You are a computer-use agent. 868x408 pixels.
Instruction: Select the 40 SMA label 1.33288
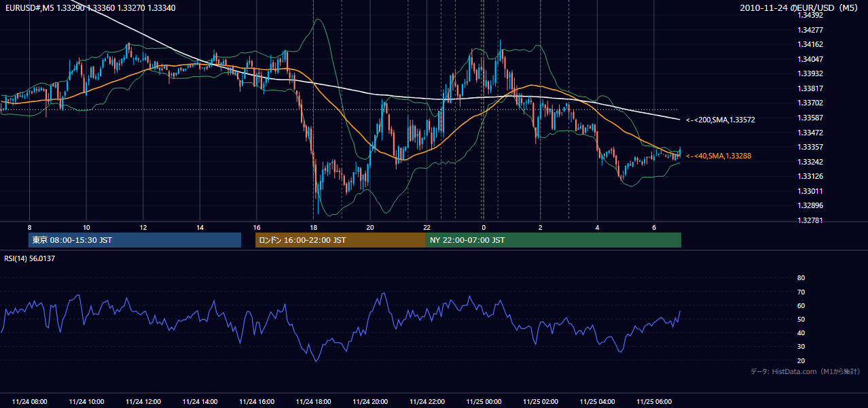coord(719,156)
